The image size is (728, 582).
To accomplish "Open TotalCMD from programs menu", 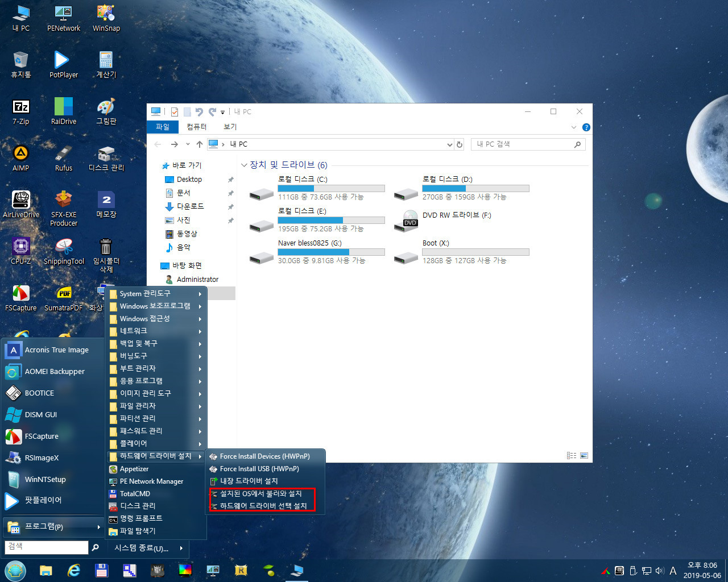I will tap(156, 494).
